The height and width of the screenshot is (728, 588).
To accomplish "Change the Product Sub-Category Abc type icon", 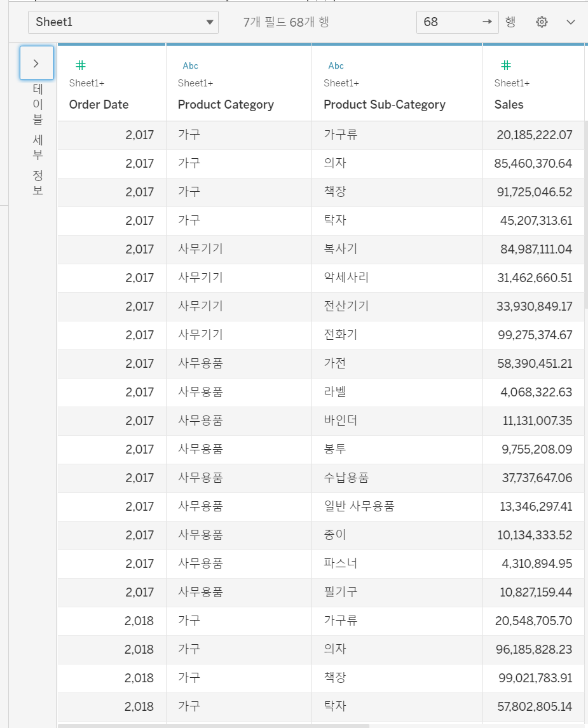I will click(336, 66).
